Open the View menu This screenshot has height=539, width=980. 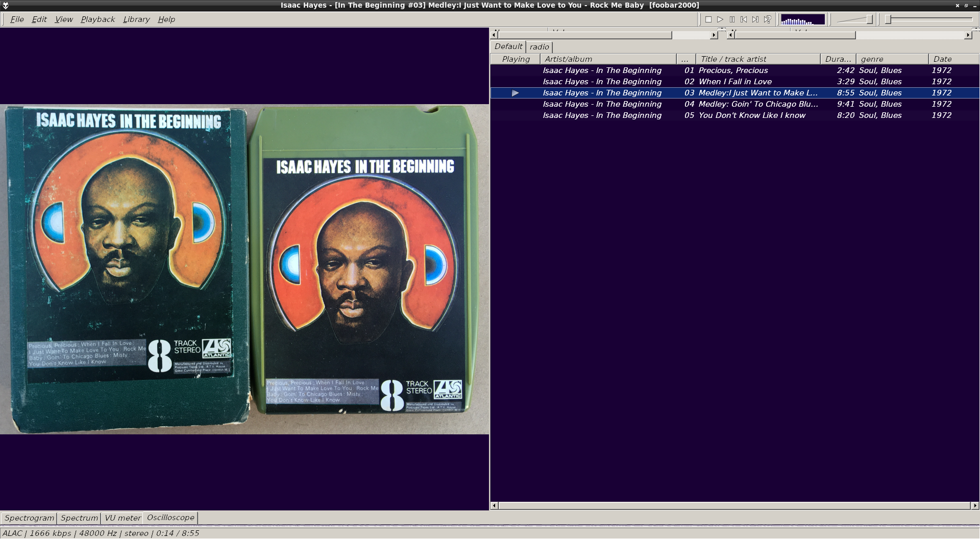64,19
